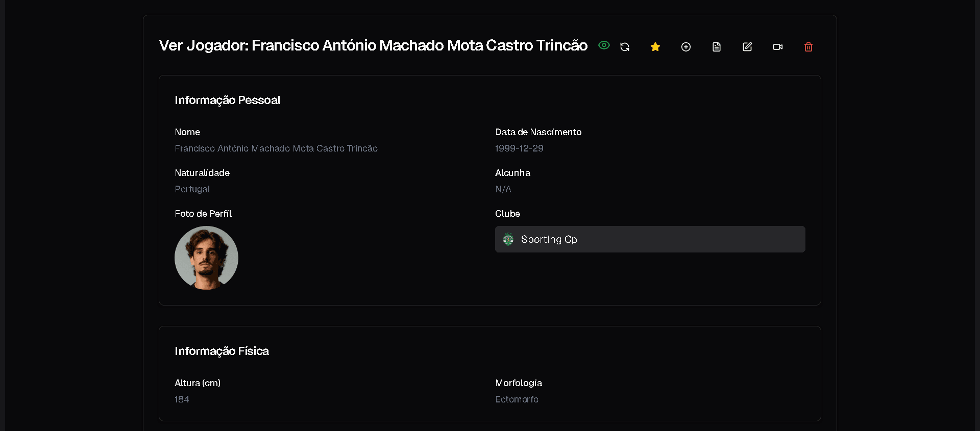This screenshot has width=980, height=431.
Task: Click the refresh player data icon
Action: tap(625, 47)
